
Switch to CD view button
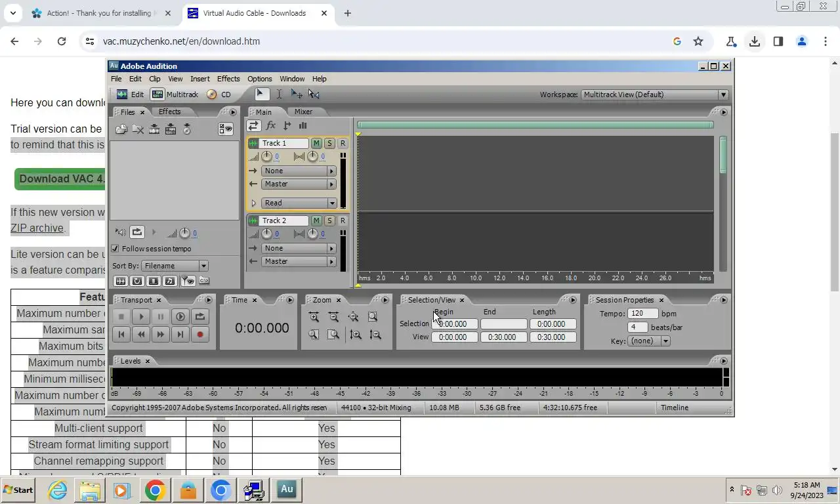click(219, 94)
